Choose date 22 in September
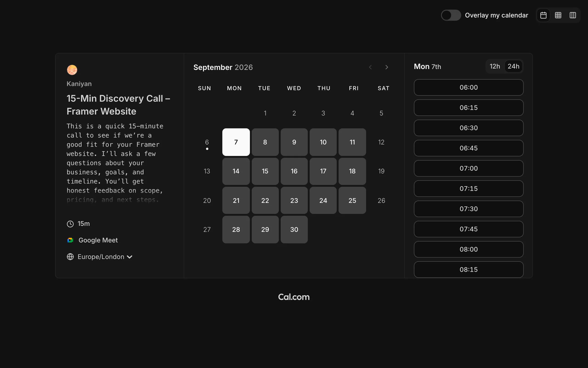Screen dimensions: 588x368 pyautogui.click(x=265, y=201)
